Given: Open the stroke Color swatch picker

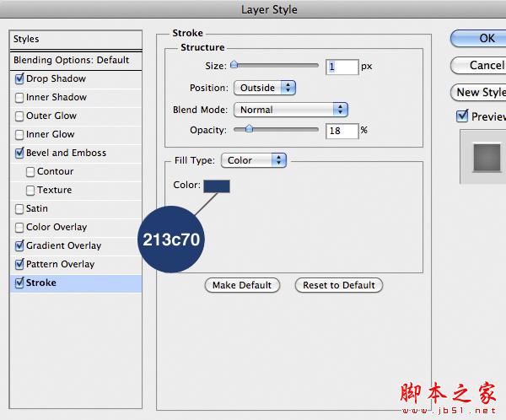Looking at the screenshot, I should (x=217, y=186).
